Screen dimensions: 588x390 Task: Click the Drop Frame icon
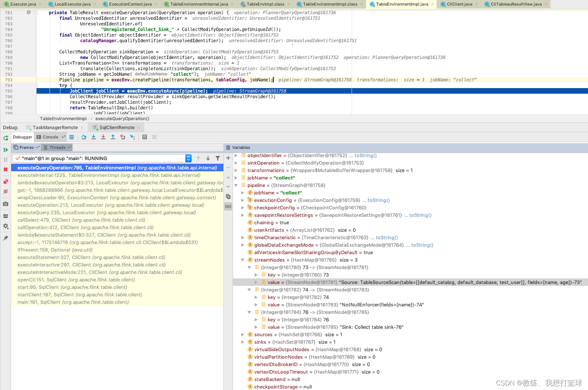(x=123, y=137)
